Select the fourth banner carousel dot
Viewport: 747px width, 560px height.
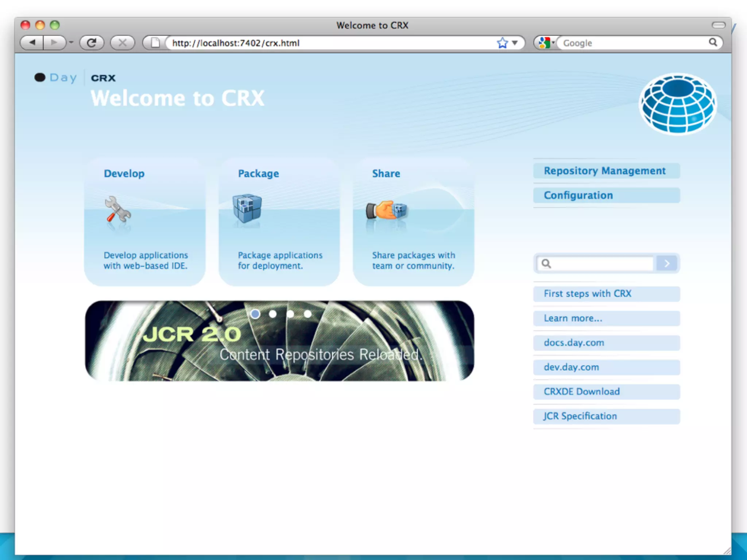(308, 314)
